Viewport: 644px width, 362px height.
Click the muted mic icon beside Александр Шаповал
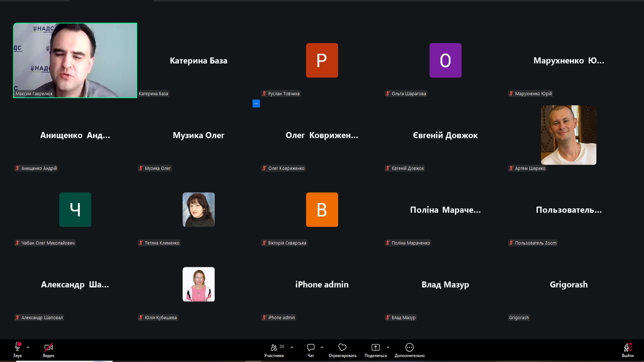tap(17, 317)
